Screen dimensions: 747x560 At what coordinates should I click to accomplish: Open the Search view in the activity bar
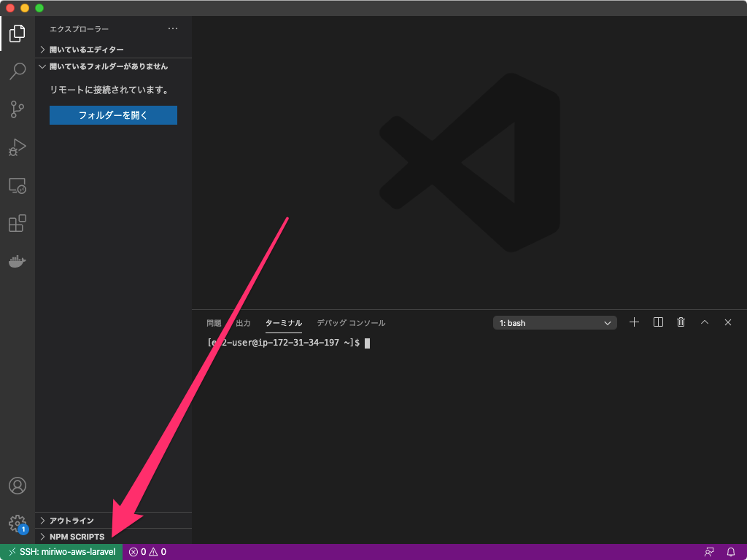tap(16, 71)
